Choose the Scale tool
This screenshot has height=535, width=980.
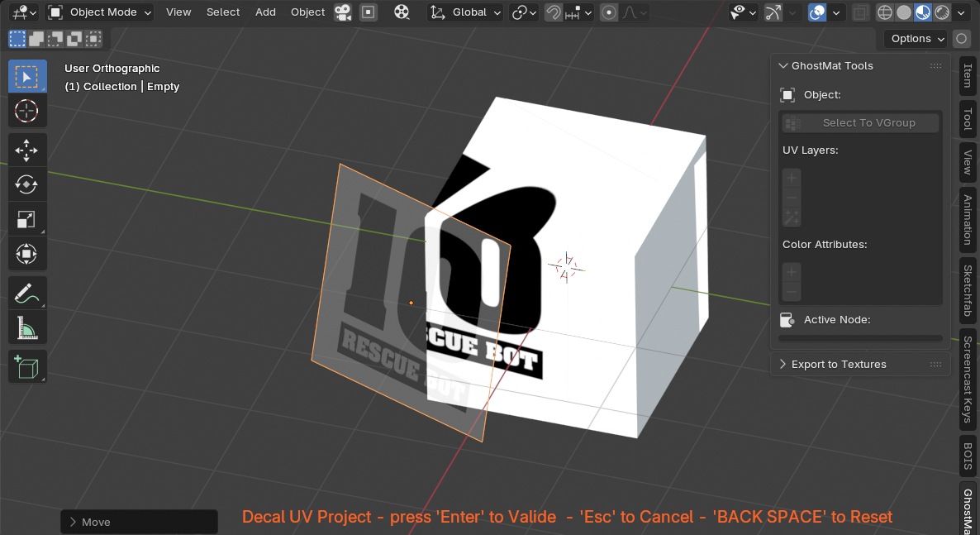26,219
